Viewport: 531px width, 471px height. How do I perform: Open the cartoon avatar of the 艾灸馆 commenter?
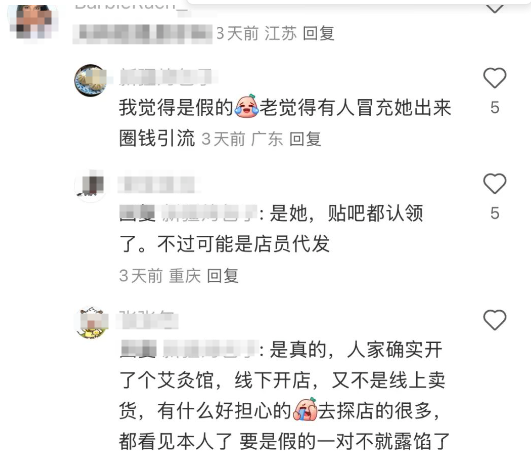pyautogui.click(x=90, y=322)
